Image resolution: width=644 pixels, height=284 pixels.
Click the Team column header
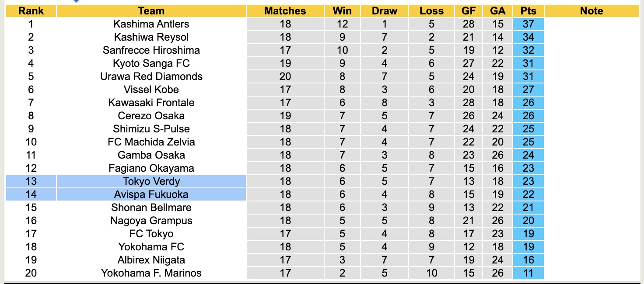tap(151, 11)
